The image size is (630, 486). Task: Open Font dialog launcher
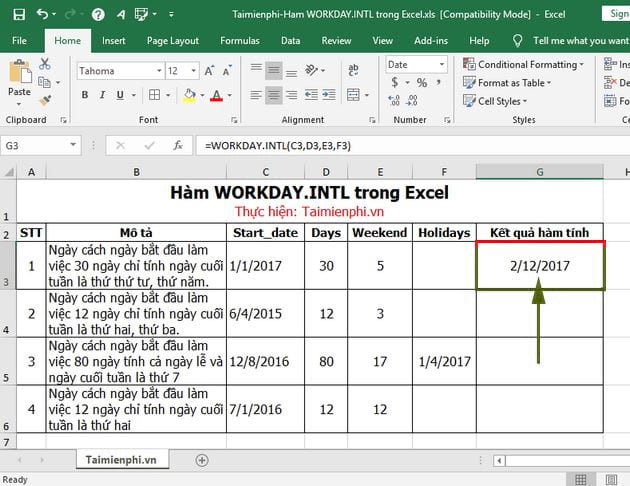(x=234, y=120)
